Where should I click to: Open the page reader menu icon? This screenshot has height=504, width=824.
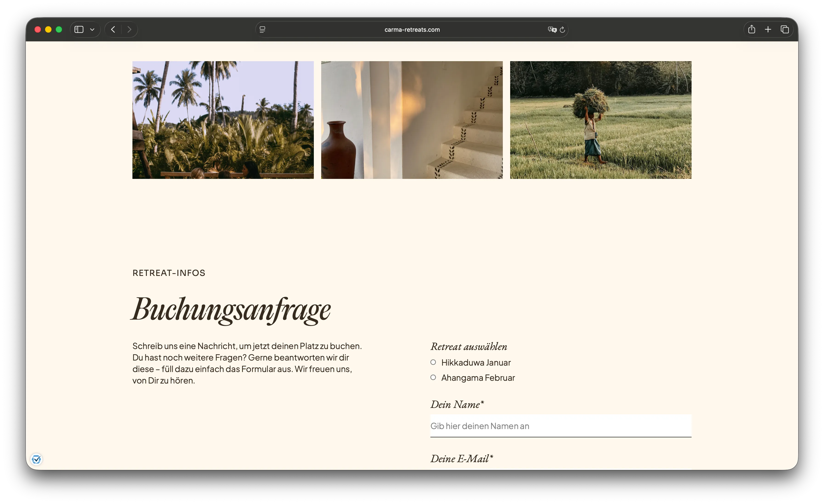tap(263, 29)
